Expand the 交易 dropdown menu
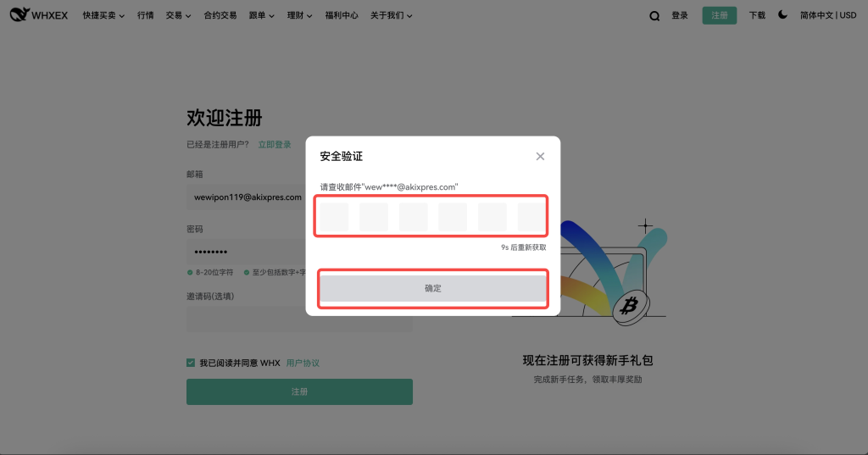Image resolution: width=868 pixels, height=455 pixels. (178, 15)
